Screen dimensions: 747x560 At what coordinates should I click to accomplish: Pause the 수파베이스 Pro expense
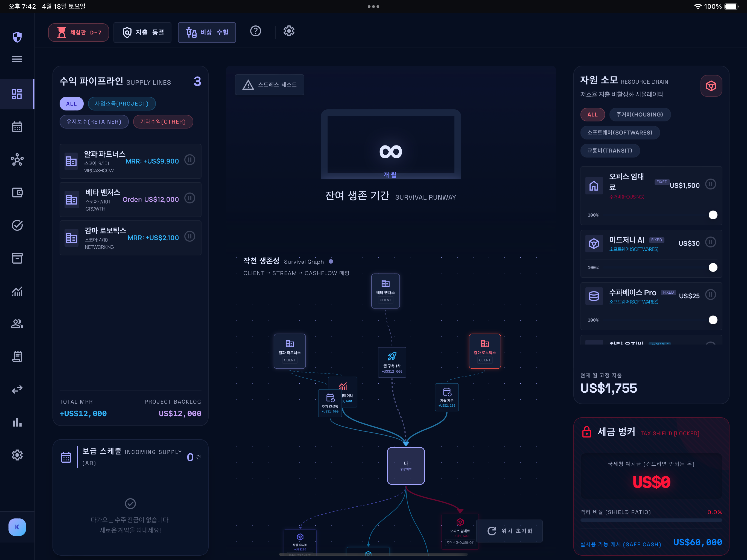coord(711,294)
